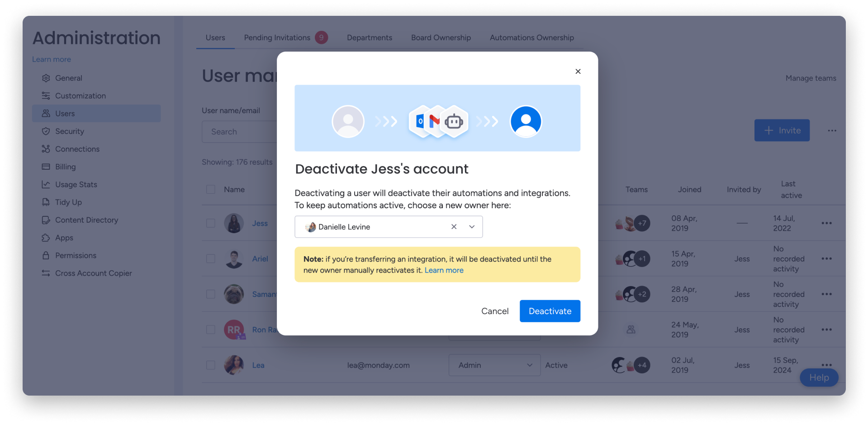This screenshot has height=425, width=868.
Task: Open user profile link Lea
Action: [x=258, y=365]
